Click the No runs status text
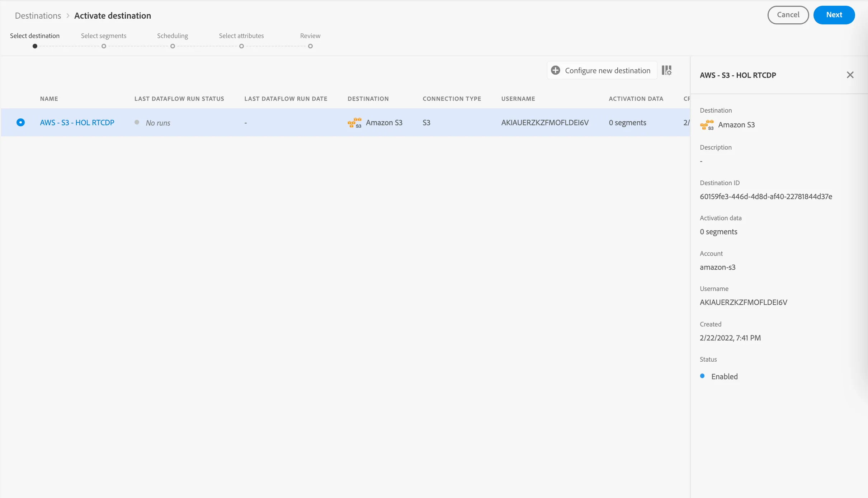The image size is (868, 498). [x=158, y=123]
